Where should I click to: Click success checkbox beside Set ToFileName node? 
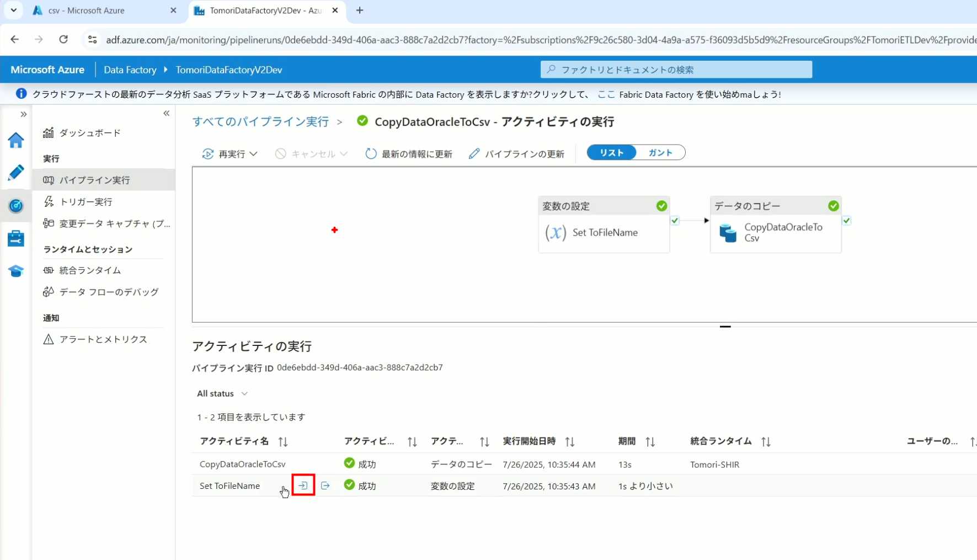tap(675, 221)
